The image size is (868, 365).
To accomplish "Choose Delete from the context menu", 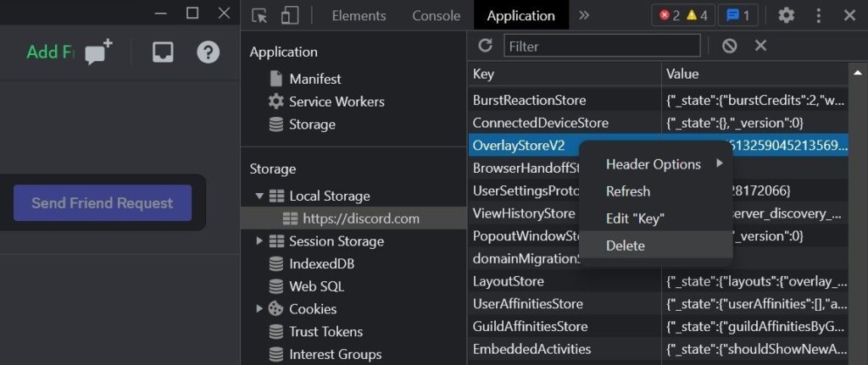I will [x=626, y=246].
